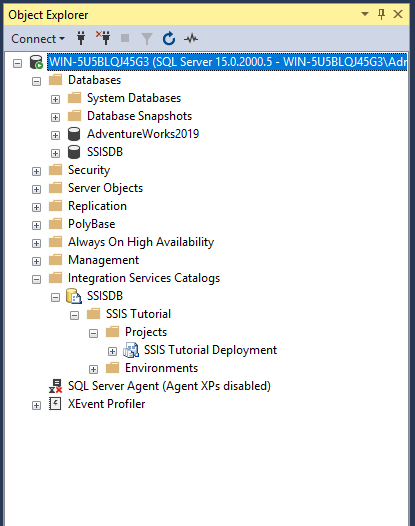Collapse the WIN-5U5BLQJ45G3 server node
415x526 pixels.
pos(17,63)
